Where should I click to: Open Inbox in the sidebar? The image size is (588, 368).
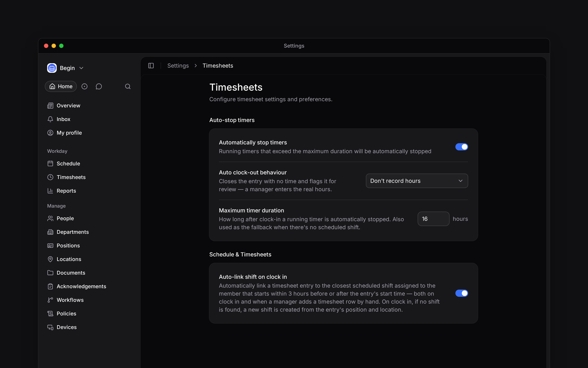pos(89,119)
